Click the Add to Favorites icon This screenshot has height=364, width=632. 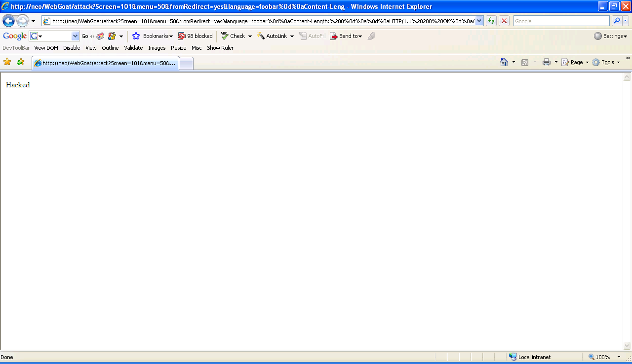coord(20,62)
